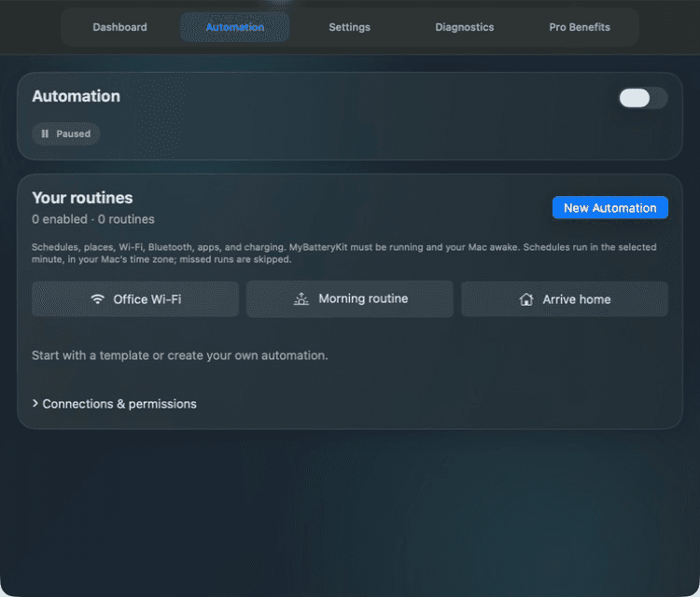Switch to the Settings tab
This screenshot has height=597, width=700.
[x=350, y=27]
